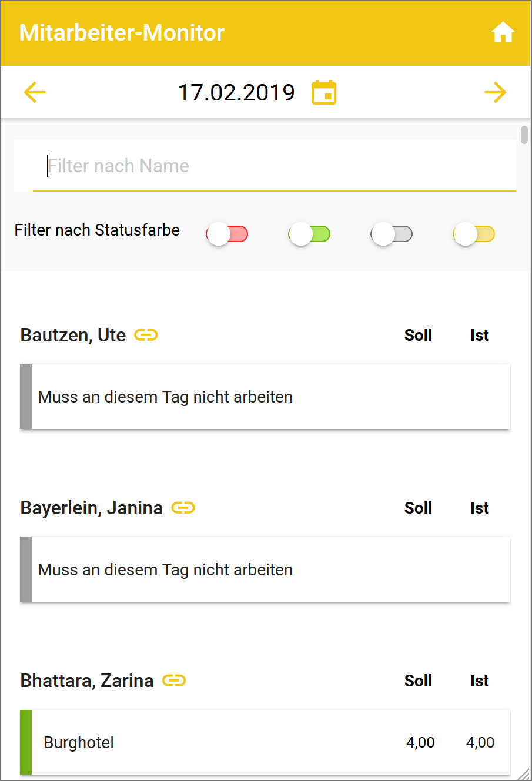Open the Burghotel shift entry
Image resolution: width=532 pixels, height=781 pixels.
click(x=265, y=742)
